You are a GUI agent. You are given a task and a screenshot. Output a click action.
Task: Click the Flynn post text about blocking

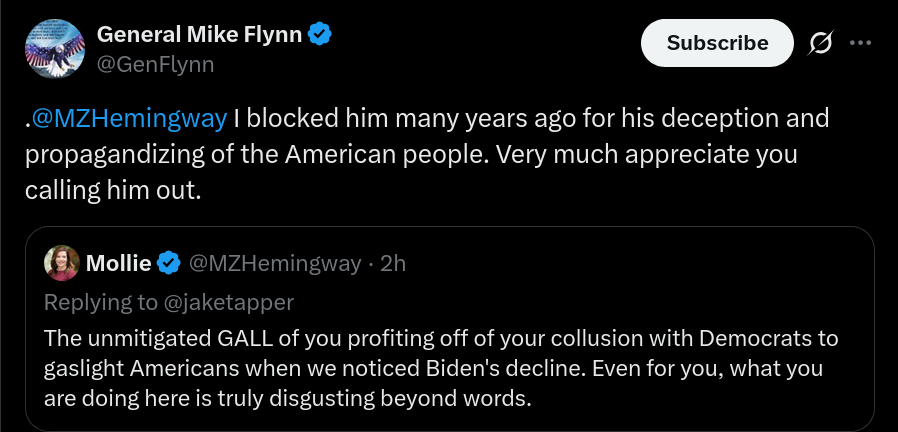tap(427, 154)
